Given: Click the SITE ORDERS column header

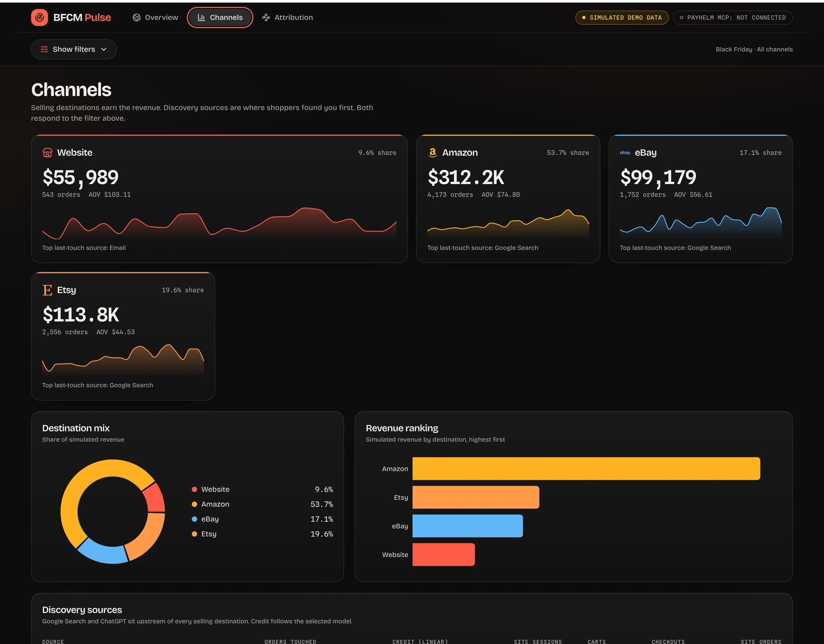Looking at the screenshot, I should [x=761, y=641].
